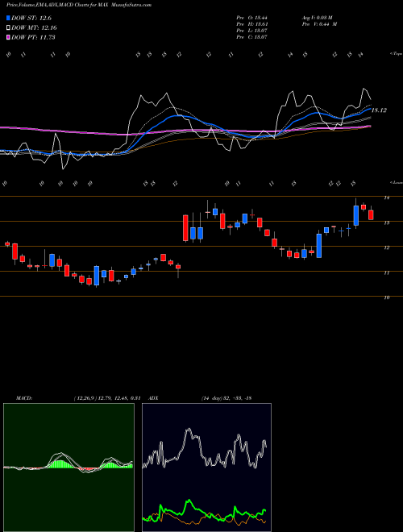Click the price axis label 14
This screenshot has width=403, height=532.
(x=386, y=197)
